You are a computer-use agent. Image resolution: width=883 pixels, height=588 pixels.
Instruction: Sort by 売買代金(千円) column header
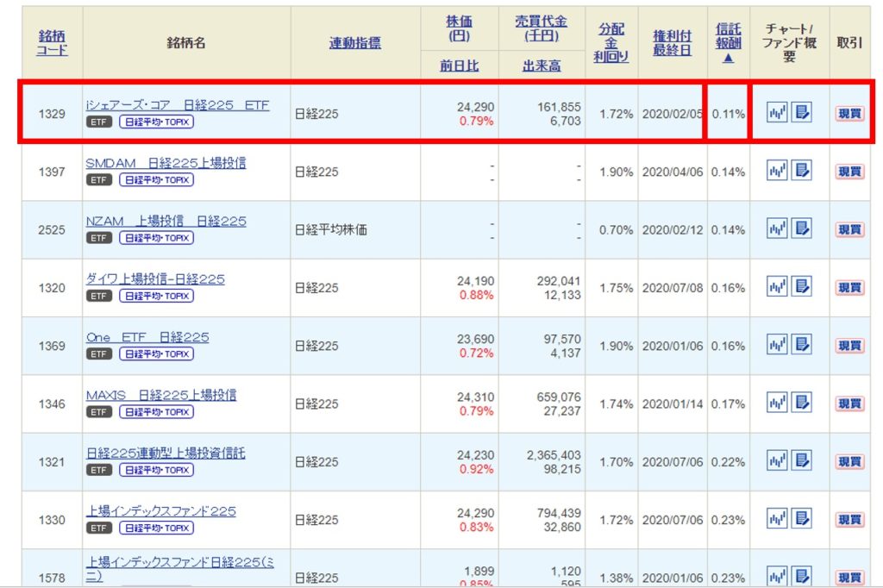pyautogui.click(x=542, y=28)
